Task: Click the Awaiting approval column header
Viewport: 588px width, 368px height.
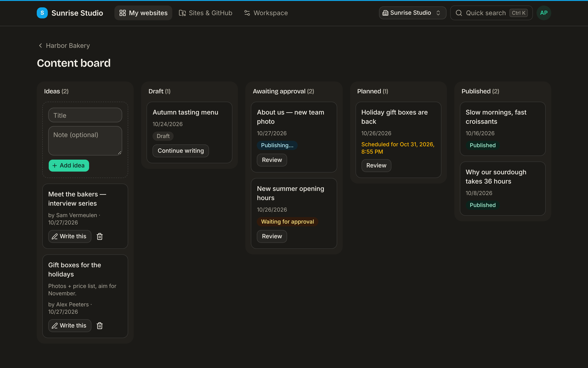Action: pyautogui.click(x=283, y=91)
